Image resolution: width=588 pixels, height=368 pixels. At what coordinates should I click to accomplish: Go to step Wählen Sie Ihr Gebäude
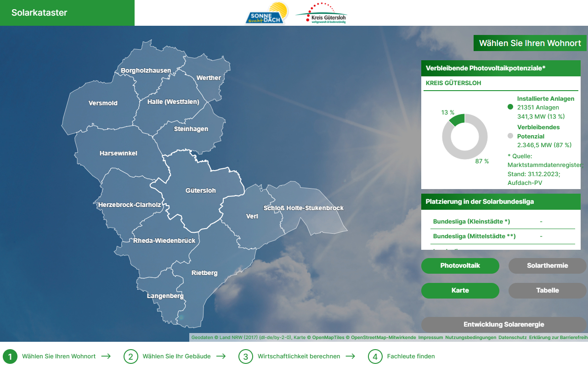[177, 356]
